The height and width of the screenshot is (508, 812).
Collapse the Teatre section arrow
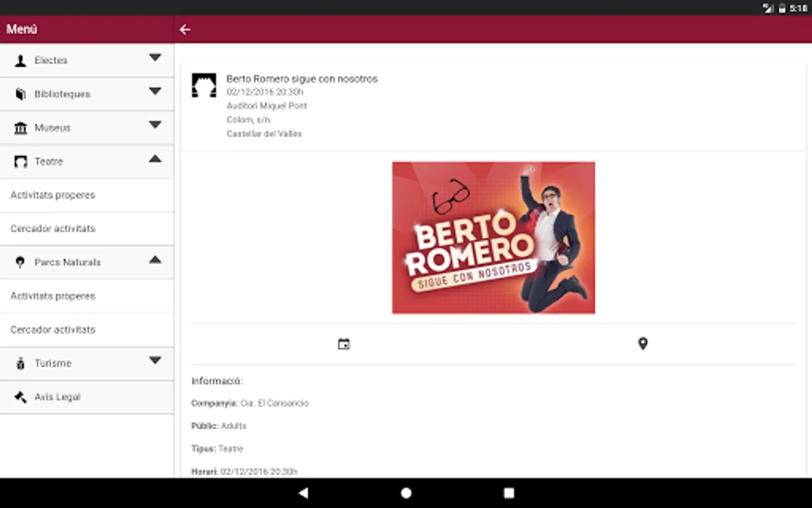(155, 159)
